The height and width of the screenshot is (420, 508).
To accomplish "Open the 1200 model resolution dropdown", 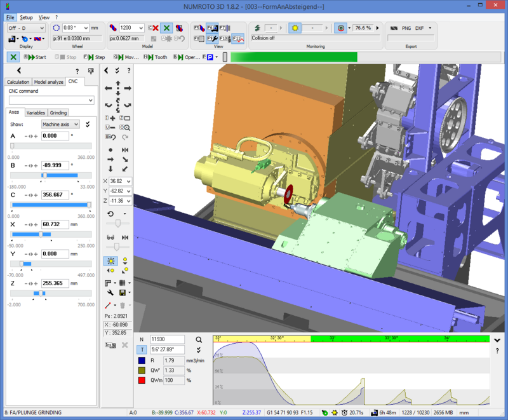I will pyautogui.click(x=140, y=28).
